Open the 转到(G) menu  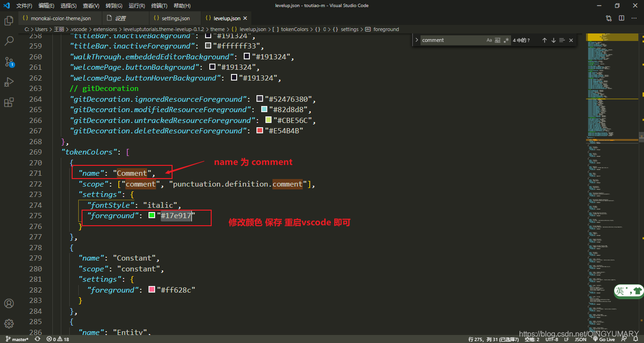pyautogui.click(x=114, y=6)
